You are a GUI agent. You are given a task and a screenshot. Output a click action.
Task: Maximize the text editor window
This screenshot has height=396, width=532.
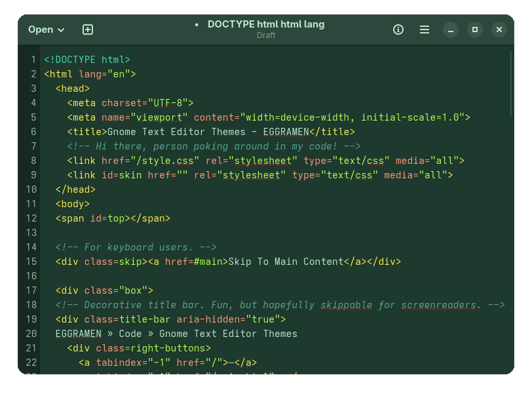475,30
